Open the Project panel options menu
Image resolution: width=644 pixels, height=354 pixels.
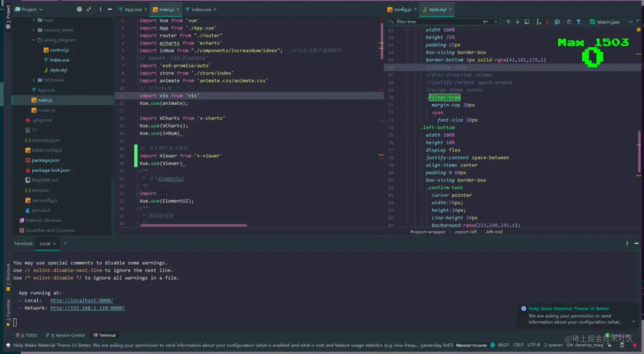(x=101, y=9)
